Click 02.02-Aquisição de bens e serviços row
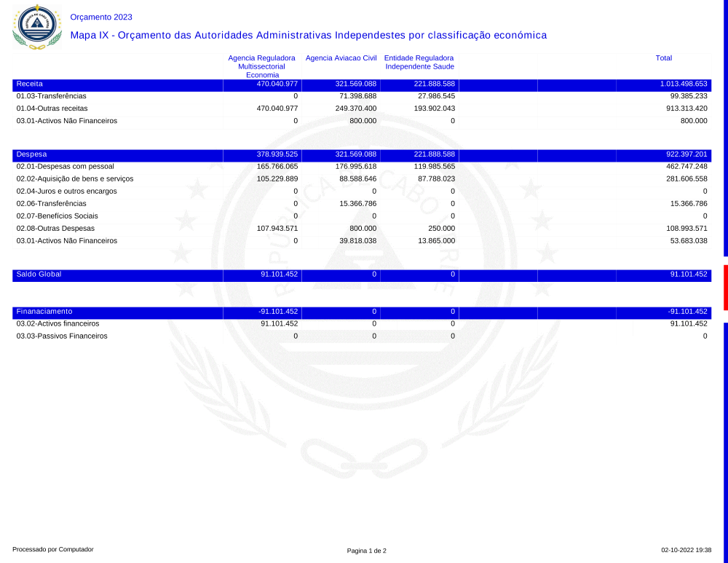The image size is (728, 563). click(74, 178)
